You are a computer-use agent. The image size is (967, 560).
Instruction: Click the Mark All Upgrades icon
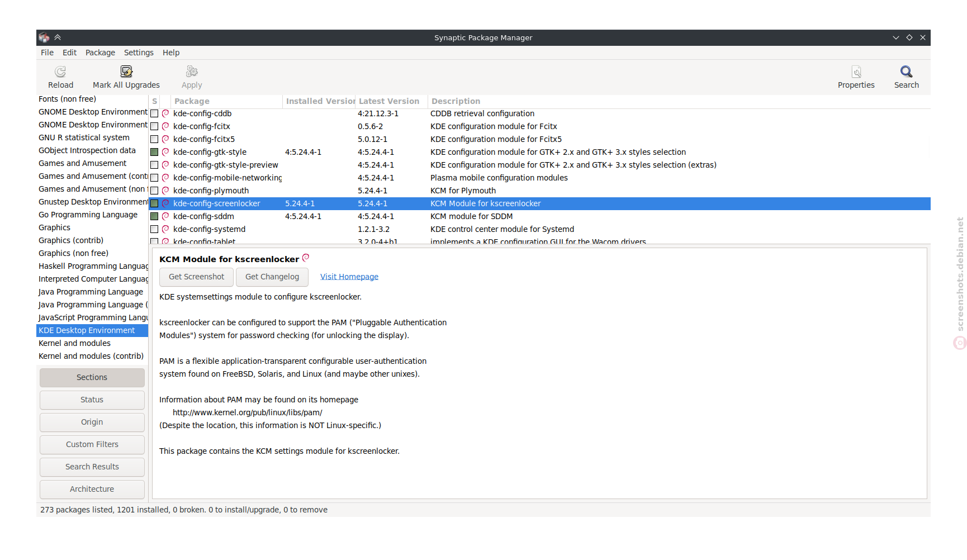[126, 72]
